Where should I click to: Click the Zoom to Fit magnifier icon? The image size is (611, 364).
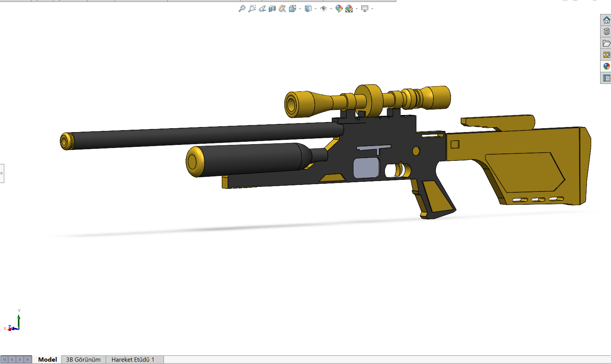click(242, 9)
